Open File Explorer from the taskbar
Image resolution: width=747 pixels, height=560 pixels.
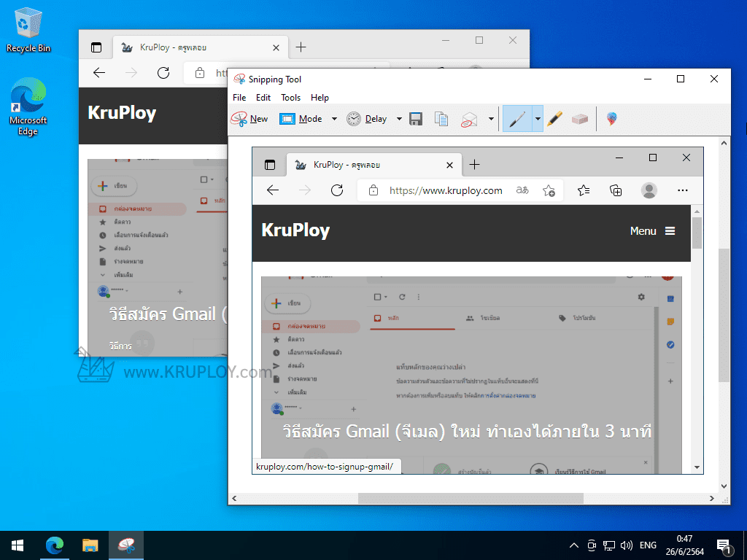tap(90, 545)
